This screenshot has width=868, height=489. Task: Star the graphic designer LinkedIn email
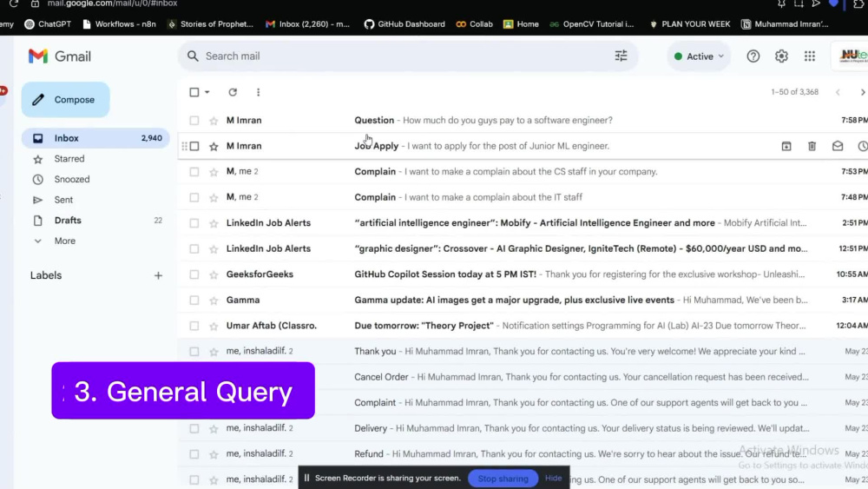coord(214,249)
